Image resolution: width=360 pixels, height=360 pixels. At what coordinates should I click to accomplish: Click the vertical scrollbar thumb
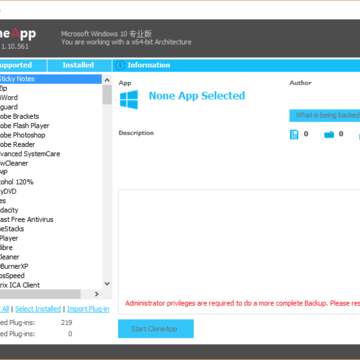coord(107,95)
